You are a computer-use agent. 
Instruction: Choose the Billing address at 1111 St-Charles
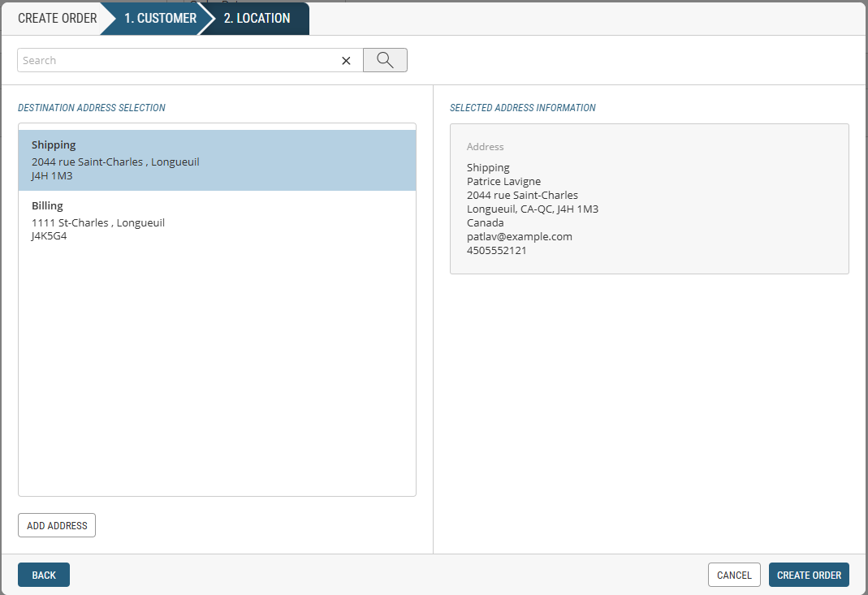click(x=217, y=221)
